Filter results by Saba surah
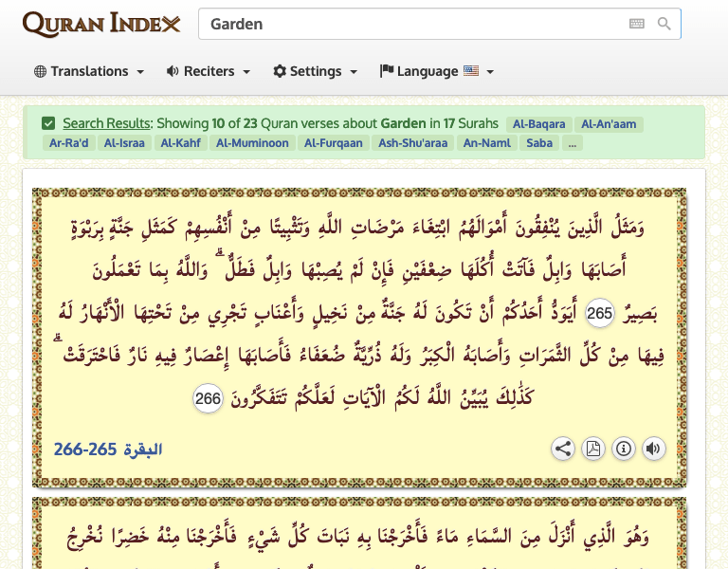Viewport: 728px width, 569px height. [539, 143]
